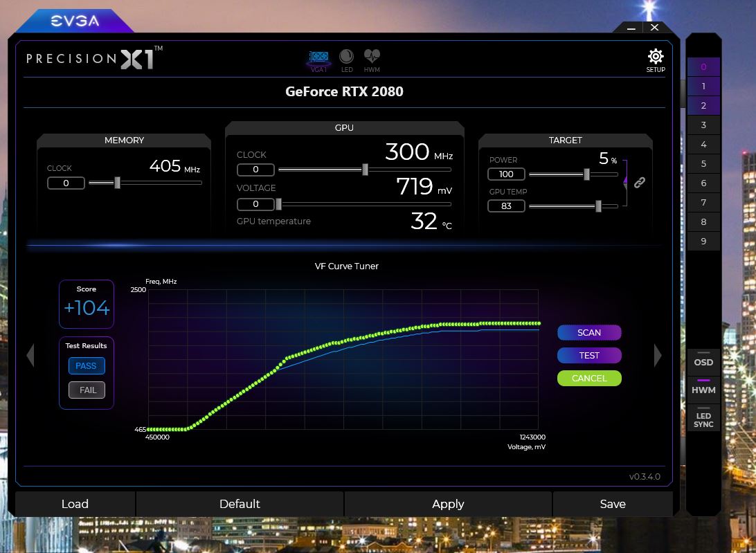Screen dimensions: 756x553
Task: Click the GPU voltage offset field
Action: (255, 204)
